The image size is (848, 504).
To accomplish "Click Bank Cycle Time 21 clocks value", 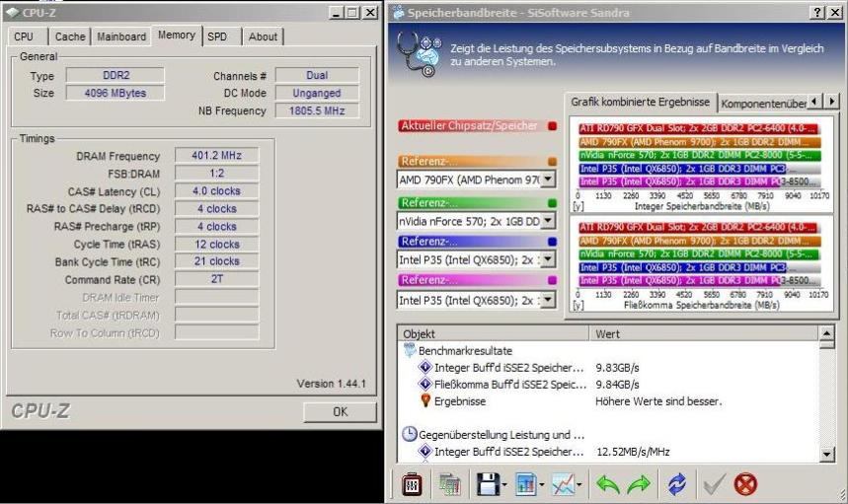I will click(x=216, y=261).
